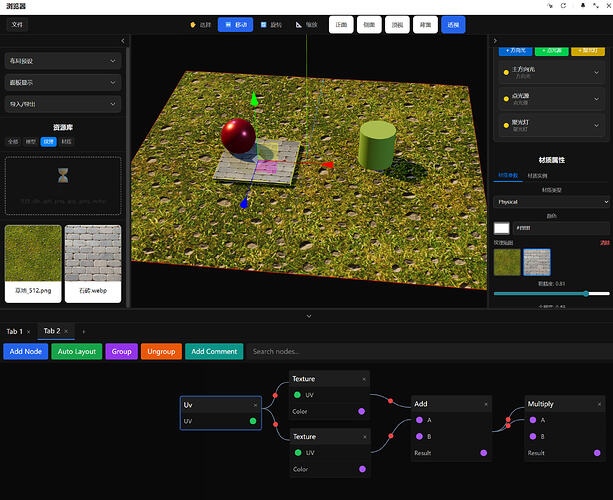Switch to Tab 1

pos(14,332)
